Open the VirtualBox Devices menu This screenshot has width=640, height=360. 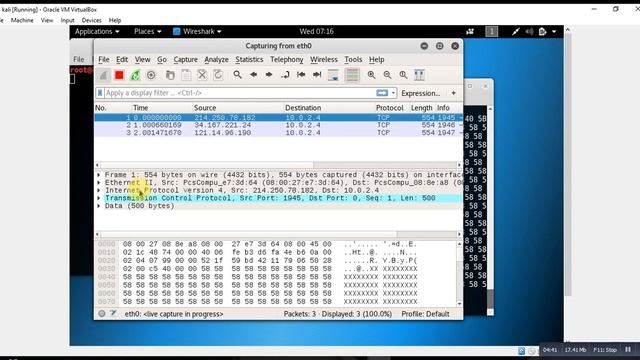click(x=91, y=20)
